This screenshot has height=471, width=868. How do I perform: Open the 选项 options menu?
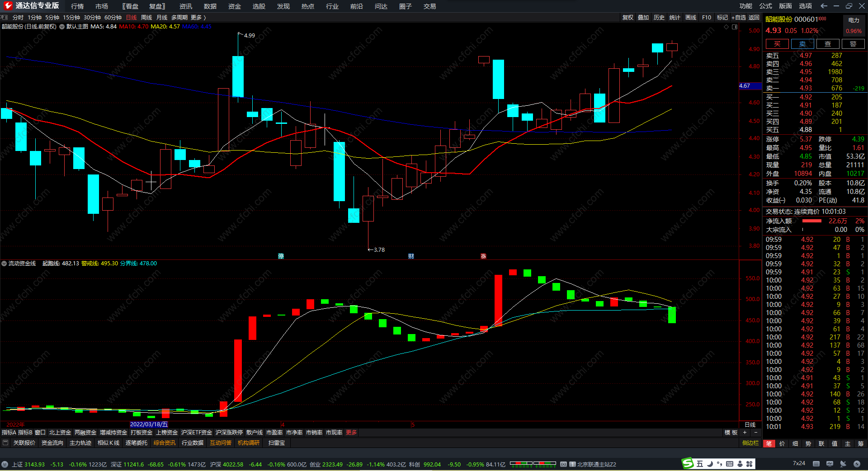click(x=806, y=6)
